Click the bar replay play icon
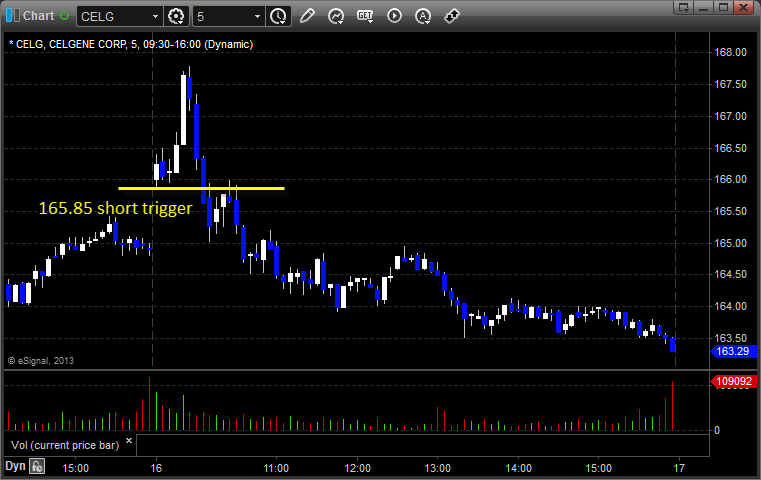761x480 pixels. click(x=394, y=16)
